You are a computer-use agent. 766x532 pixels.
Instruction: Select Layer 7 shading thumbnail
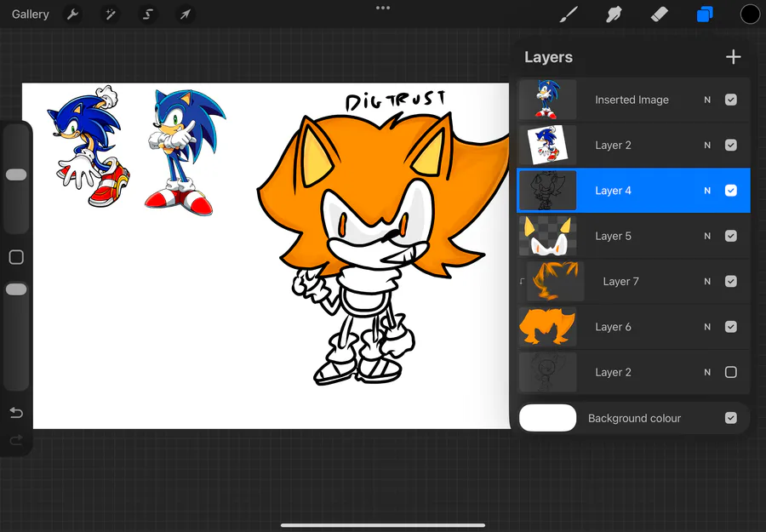(556, 282)
